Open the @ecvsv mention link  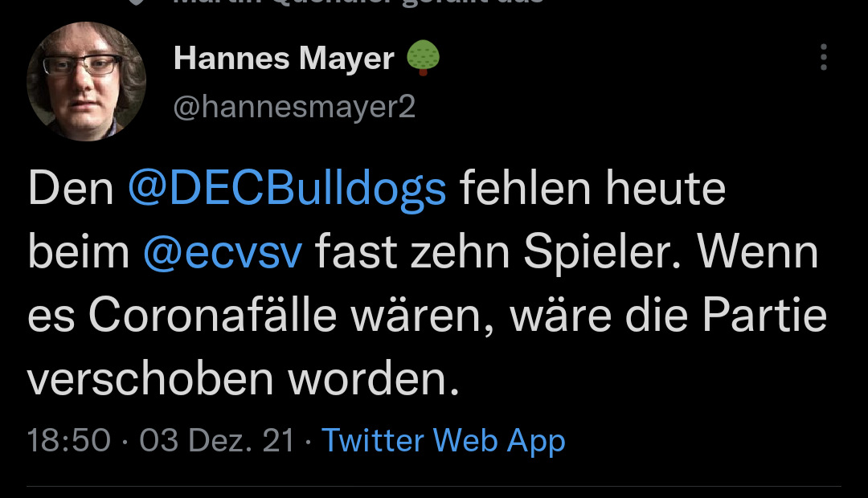[x=223, y=253]
